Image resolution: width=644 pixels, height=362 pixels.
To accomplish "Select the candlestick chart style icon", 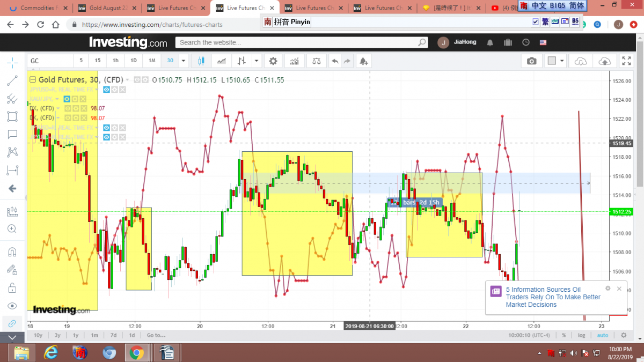I will (x=201, y=61).
